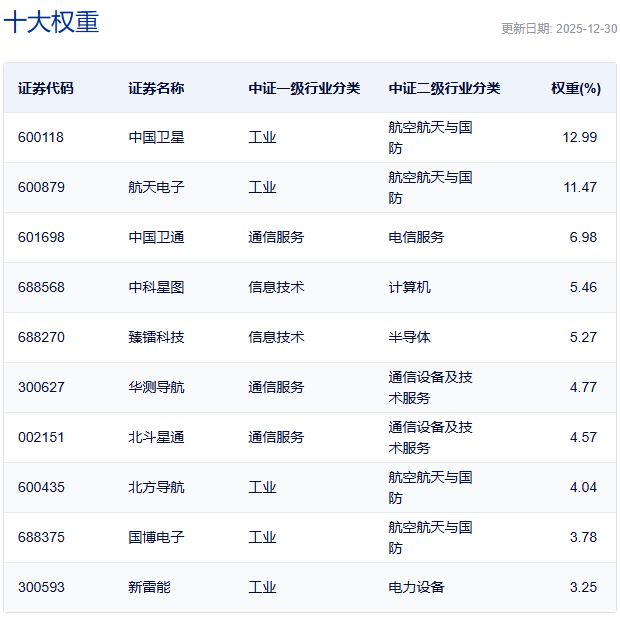The image size is (620, 618).
Task: Click the 臻镭科技 security name
Action: (x=156, y=337)
